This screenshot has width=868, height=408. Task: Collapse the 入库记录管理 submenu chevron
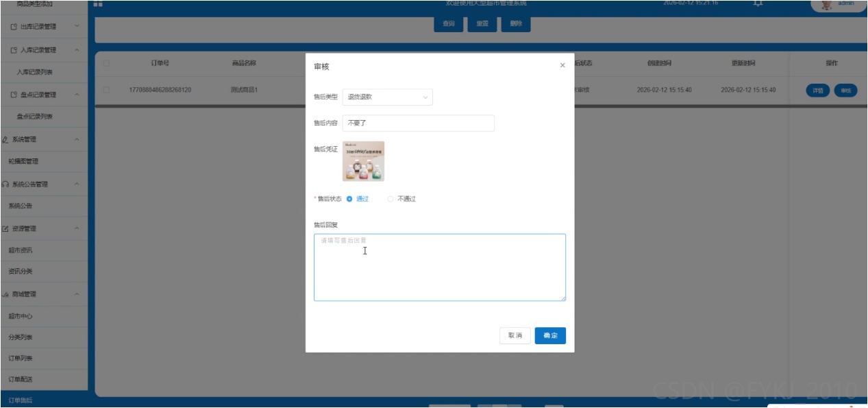77,50
